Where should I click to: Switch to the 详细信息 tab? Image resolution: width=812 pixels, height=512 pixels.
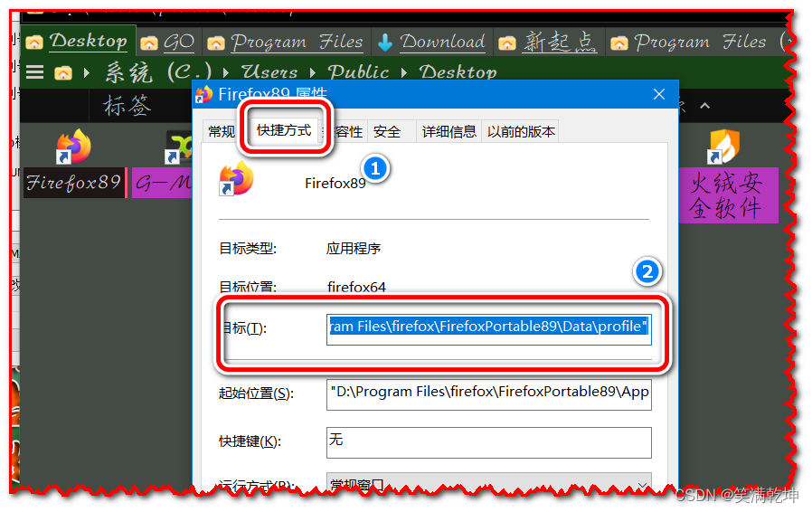point(449,132)
